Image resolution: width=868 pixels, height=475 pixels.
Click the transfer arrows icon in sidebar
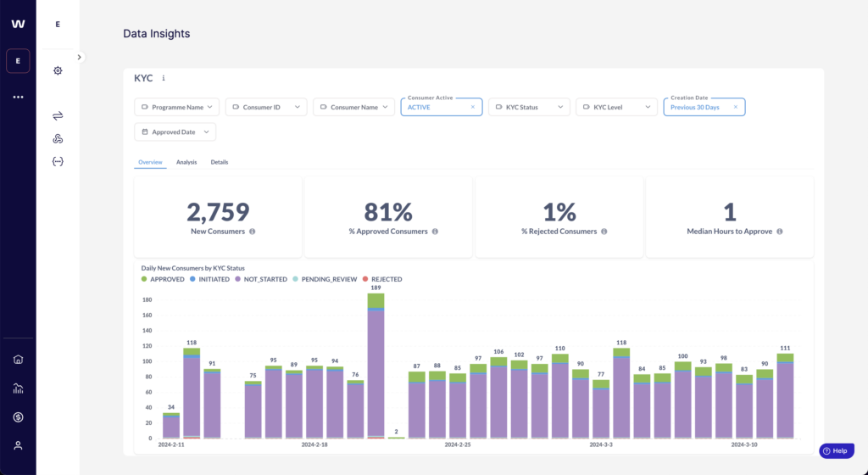(58, 115)
